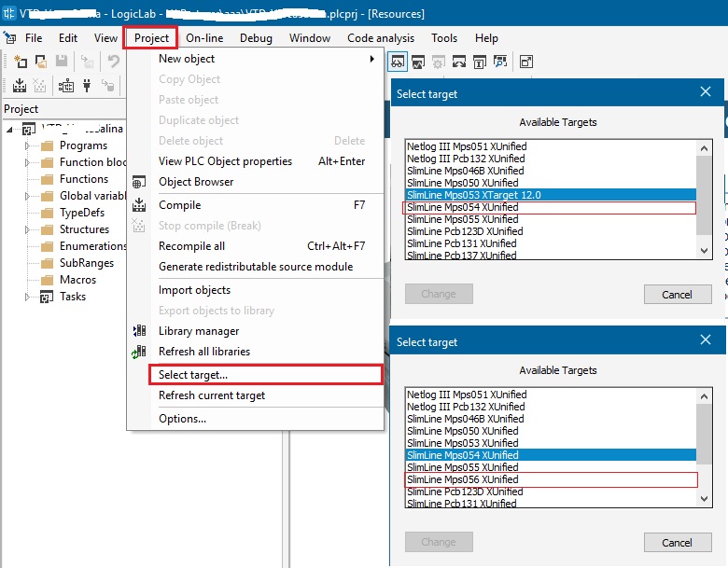Open the On-line menu
The image size is (728, 568).
(x=204, y=38)
